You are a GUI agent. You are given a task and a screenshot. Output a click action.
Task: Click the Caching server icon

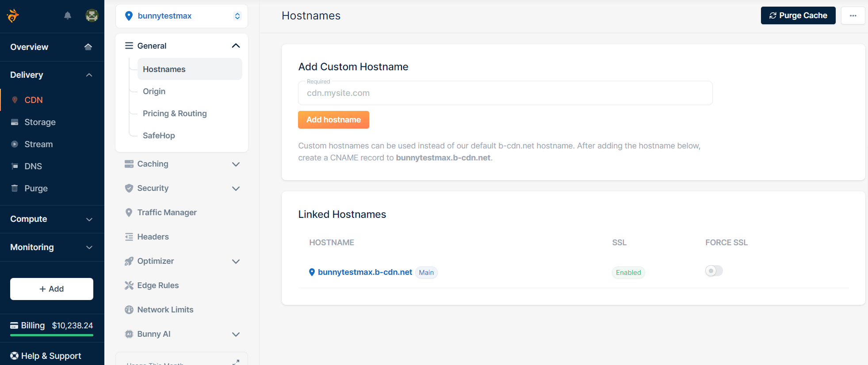click(129, 164)
